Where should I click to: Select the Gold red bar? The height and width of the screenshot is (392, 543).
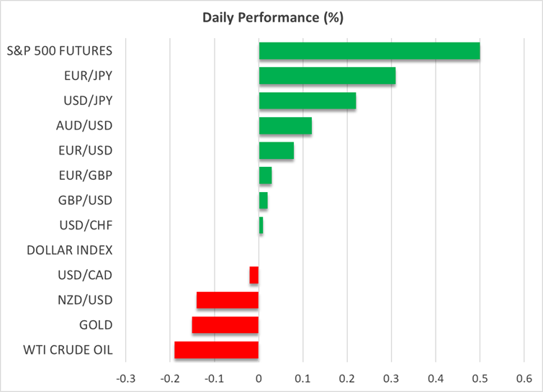tap(225, 325)
